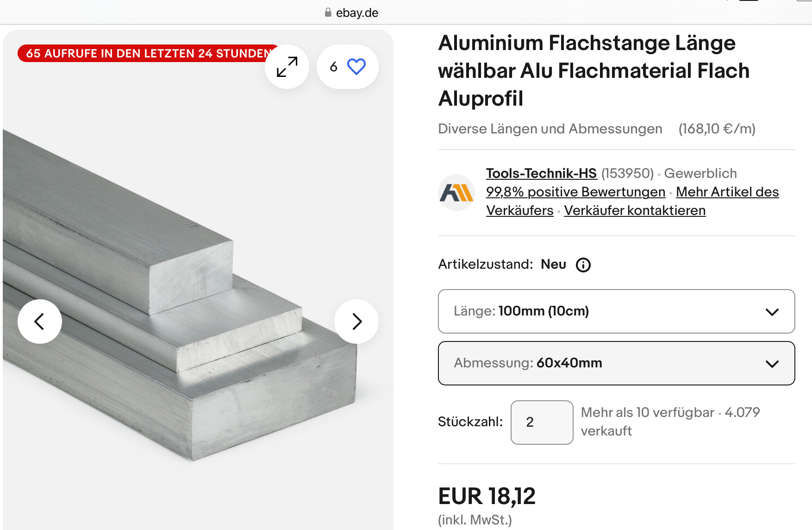
Task: Click the Länge dropdown chevron arrow
Action: [772, 312]
